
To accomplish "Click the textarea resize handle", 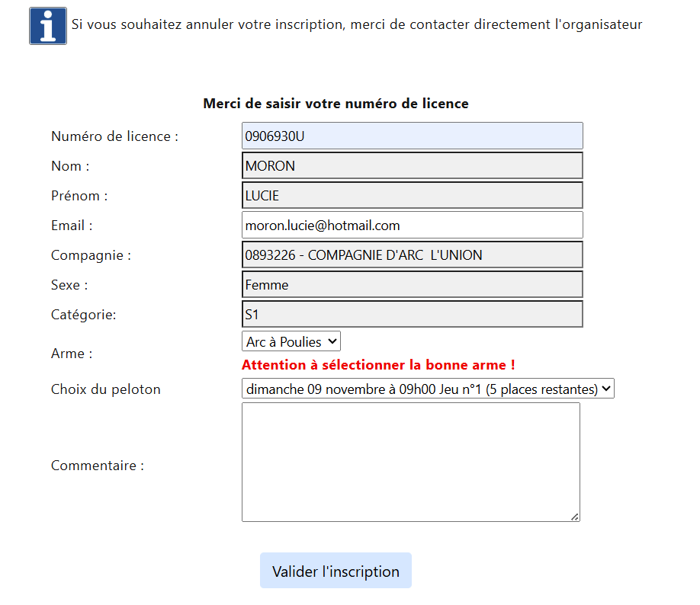I will (x=575, y=517).
